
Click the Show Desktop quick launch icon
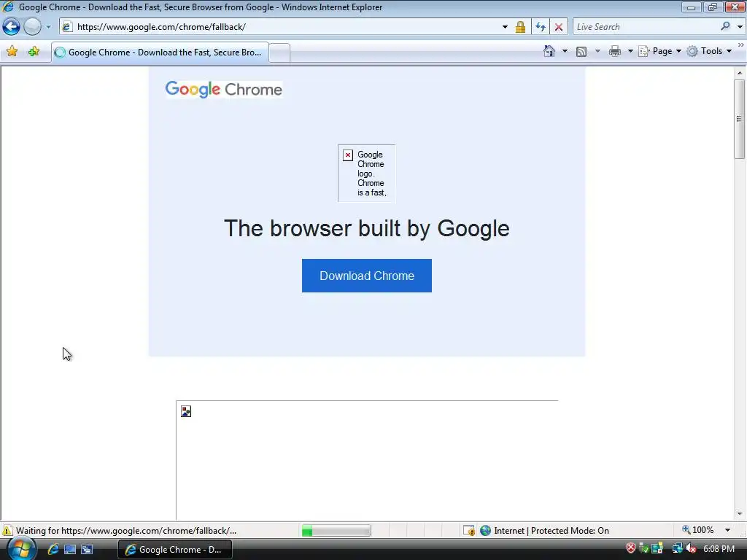tap(70, 549)
